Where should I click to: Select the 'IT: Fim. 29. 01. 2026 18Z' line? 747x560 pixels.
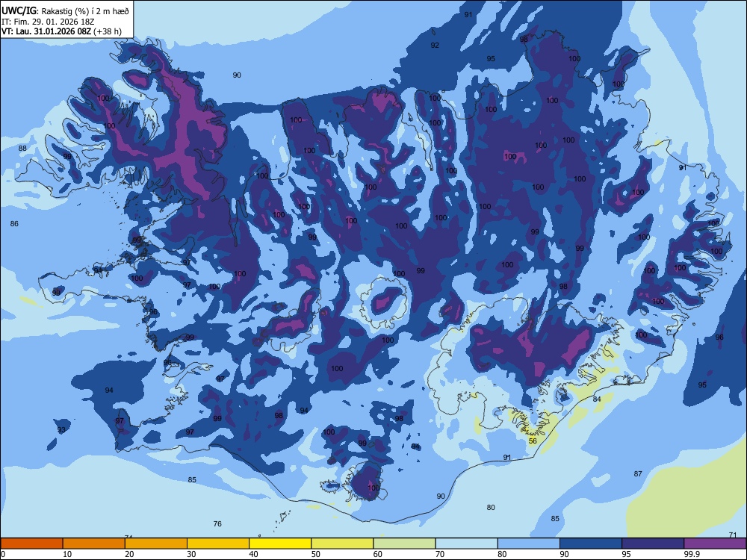pyautogui.click(x=48, y=22)
